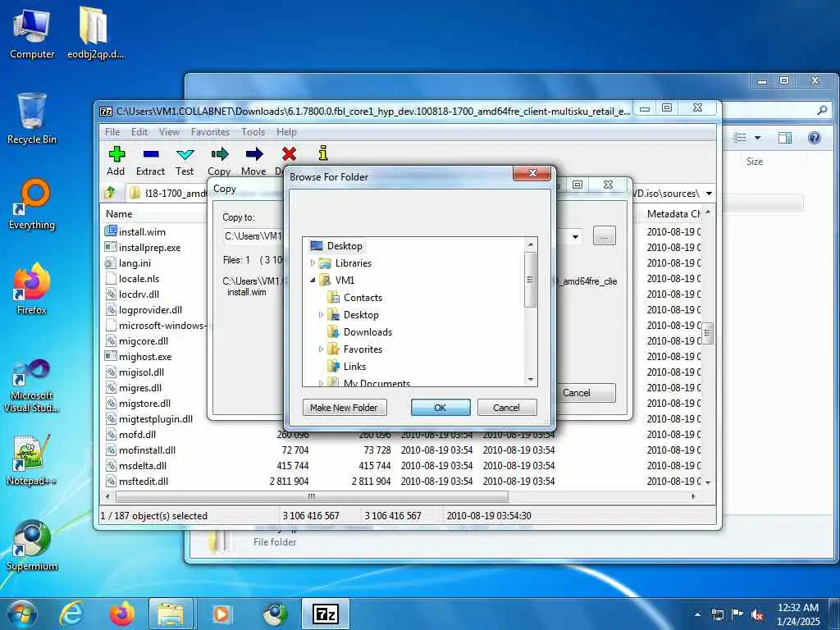Open the Favorites menu in 7-Zip
Viewport: 840px width, 630px height.
[x=210, y=132]
